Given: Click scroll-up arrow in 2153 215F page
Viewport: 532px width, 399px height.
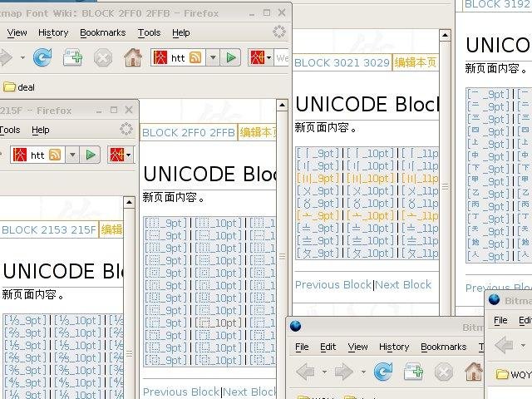Looking at the screenshot, I should tap(129, 203).
